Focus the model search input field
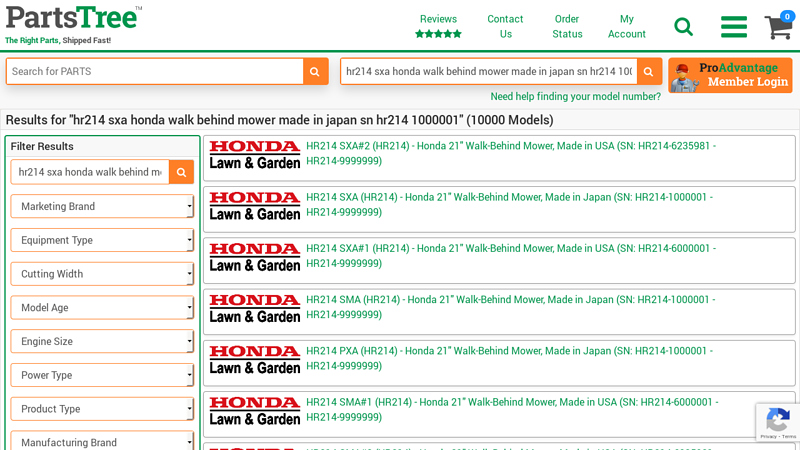The width and height of the screenshot is (800, 450). click(489, 71)
